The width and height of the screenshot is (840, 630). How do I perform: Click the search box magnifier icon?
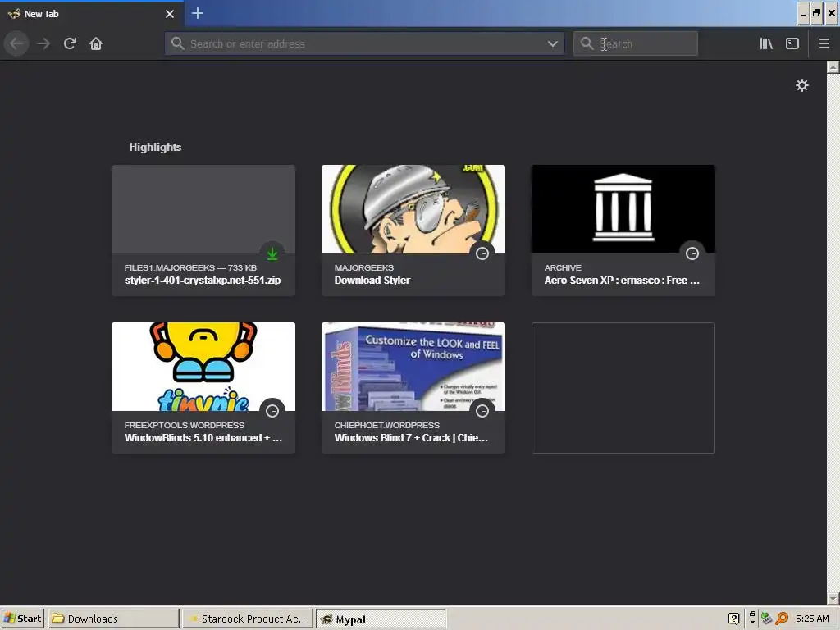(x=587, y=43)
